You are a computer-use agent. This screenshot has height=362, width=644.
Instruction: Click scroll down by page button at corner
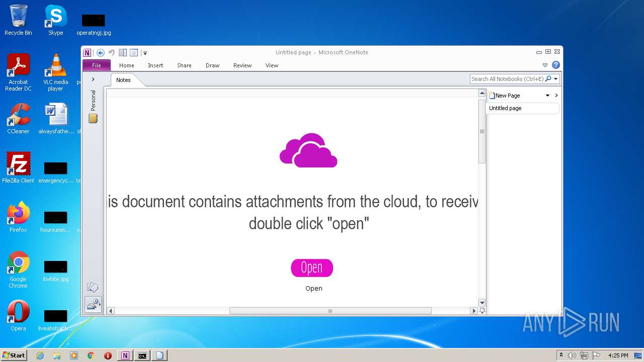(x=482, y=311)
